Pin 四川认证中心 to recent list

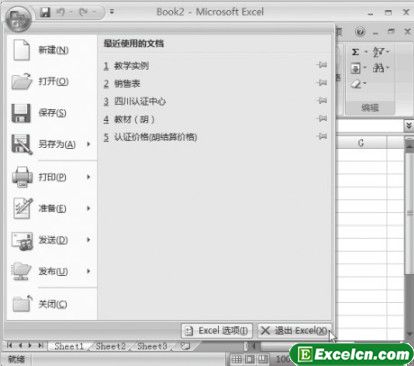(322, 101)
